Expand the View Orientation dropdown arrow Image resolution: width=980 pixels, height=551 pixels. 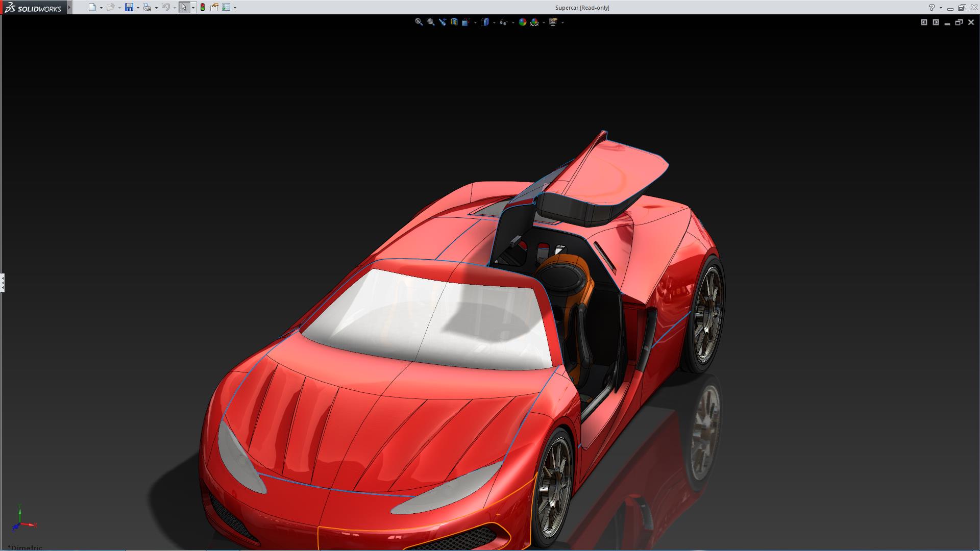[x=475, y=22]
